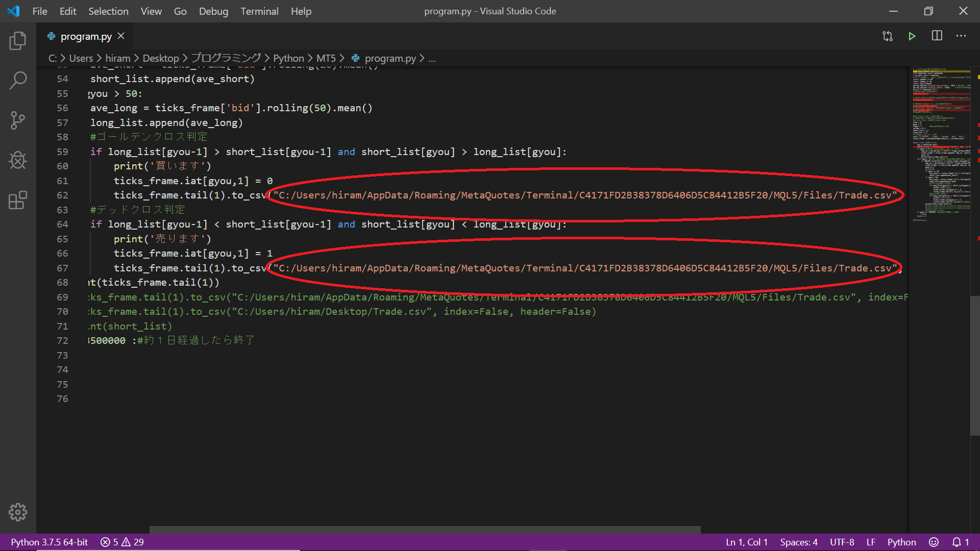980x551 pixels.
Task: Click the UTF-8 encoding status item
Action: [842, 542]
